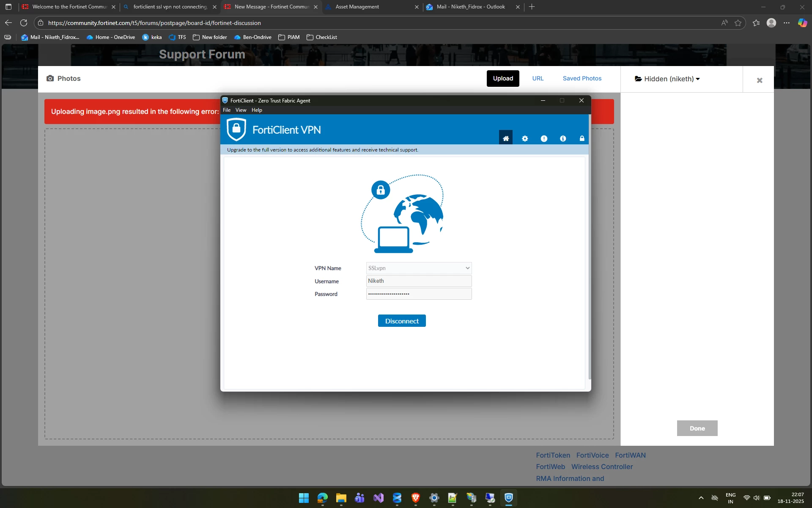Click the browser back arrow

coord(8,23)
